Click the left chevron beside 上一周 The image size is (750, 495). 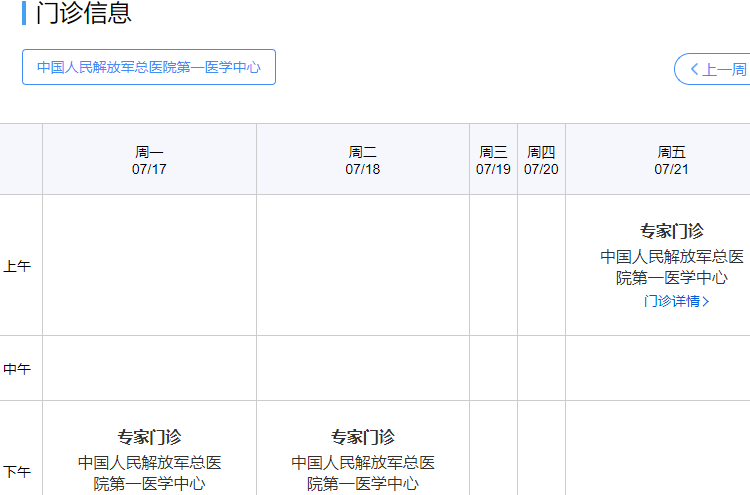click(694, 70)
